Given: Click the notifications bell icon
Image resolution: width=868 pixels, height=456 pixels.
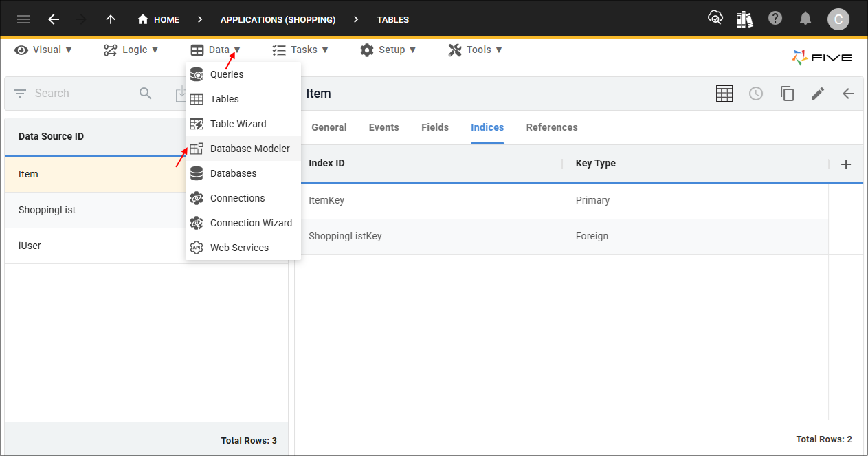Looking at the screenshot, I should (x=805, y=19).
